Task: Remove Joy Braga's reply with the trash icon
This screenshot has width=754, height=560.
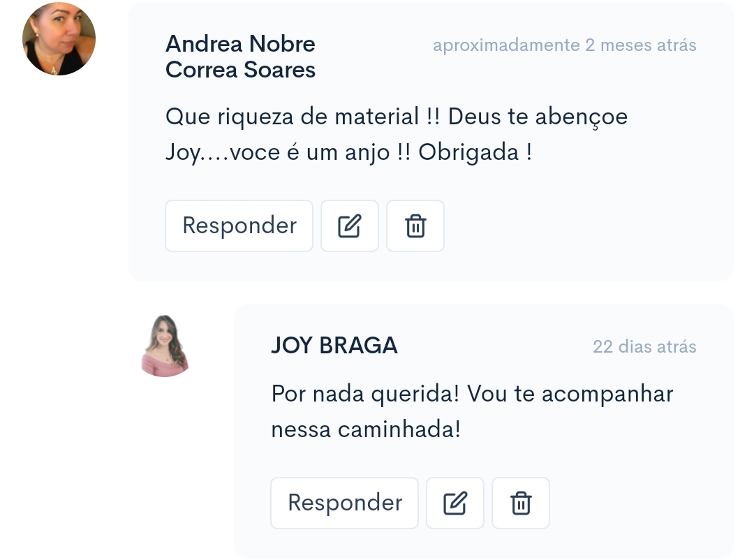Action: (521, 503)
